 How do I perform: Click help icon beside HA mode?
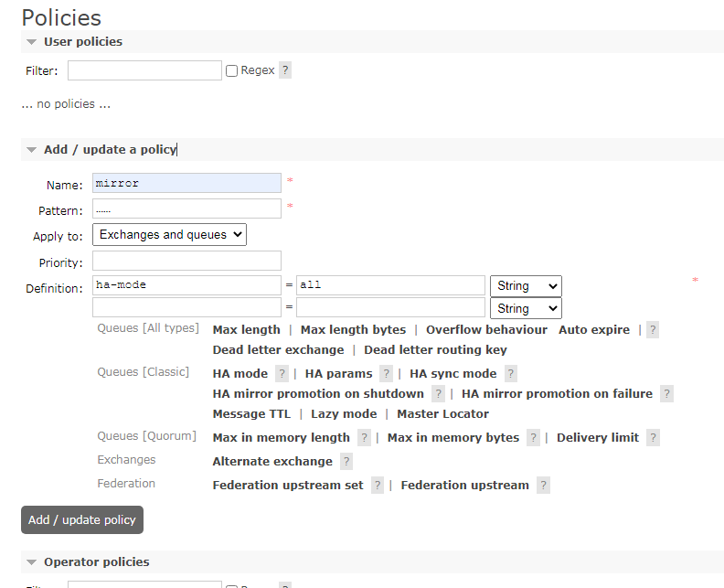click(x=282, y=373)
